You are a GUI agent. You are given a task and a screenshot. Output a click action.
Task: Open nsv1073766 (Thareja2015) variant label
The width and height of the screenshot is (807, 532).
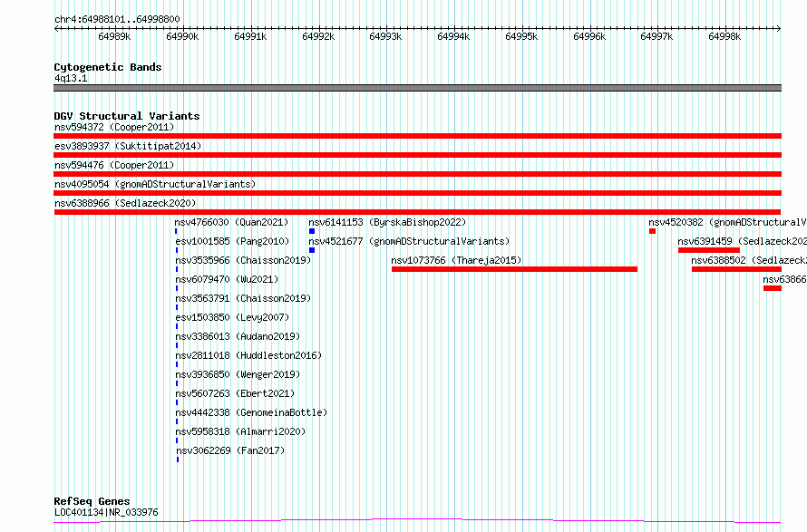[x=456, y=260]
